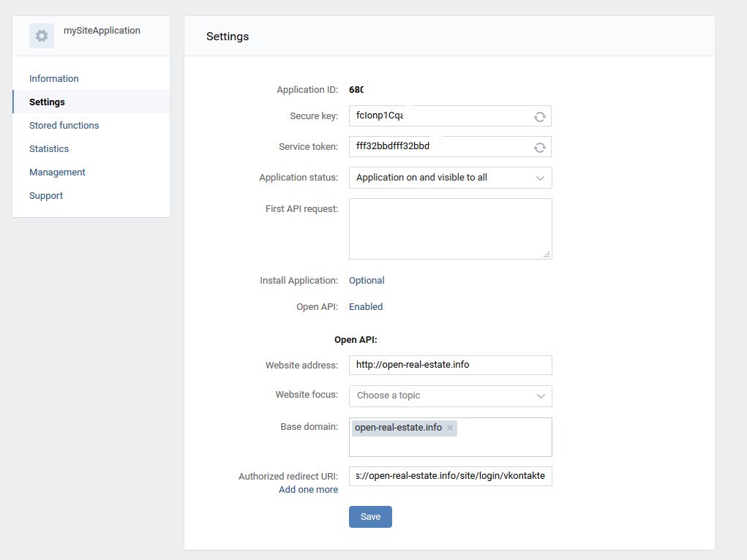Save the application settings
747x560 pixels.
(x=370, y=517)
